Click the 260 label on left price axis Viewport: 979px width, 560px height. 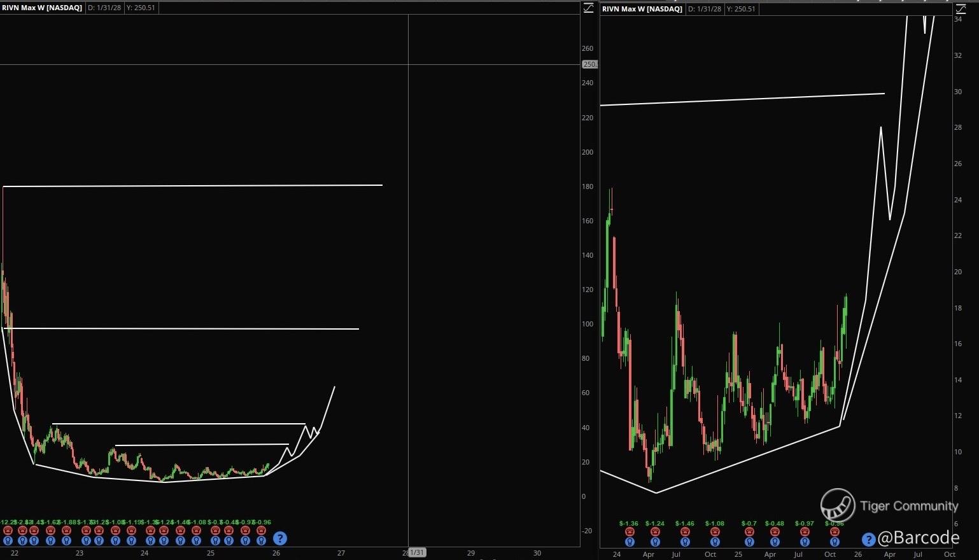click(588, 48)
